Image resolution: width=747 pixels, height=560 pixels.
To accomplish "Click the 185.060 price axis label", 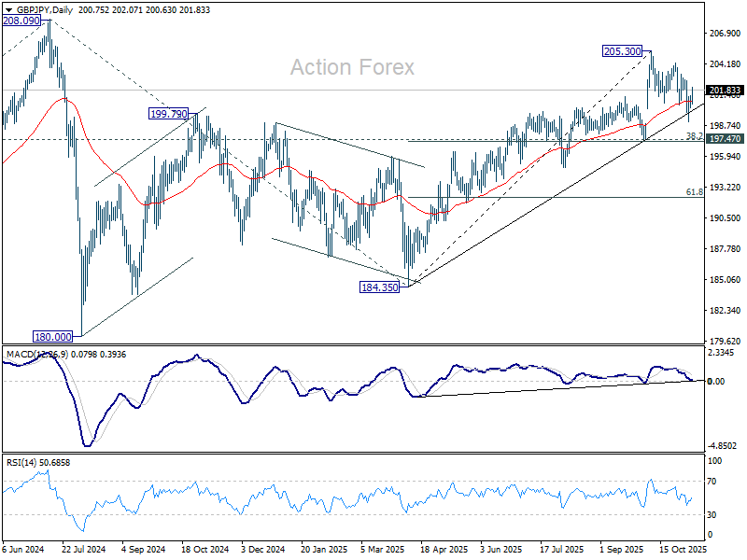I will tap(725, 279).
